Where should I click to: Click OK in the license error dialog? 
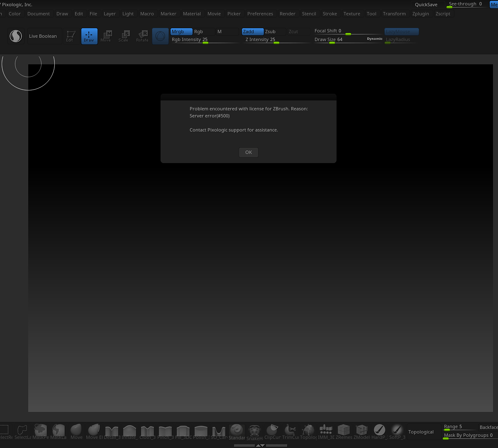(249, 152)
